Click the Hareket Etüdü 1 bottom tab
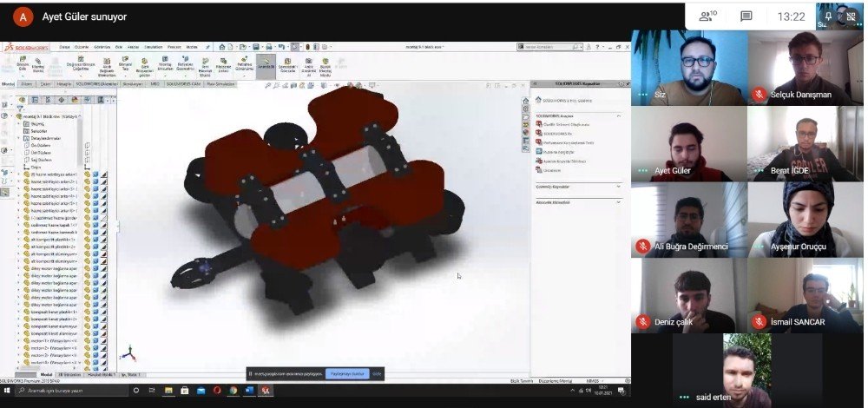 click(101, 375)
